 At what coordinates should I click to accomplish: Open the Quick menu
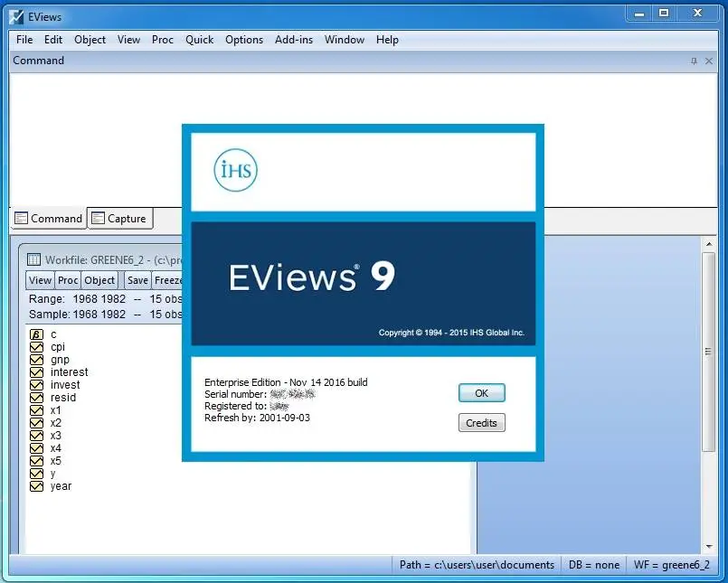coord(199,40)
